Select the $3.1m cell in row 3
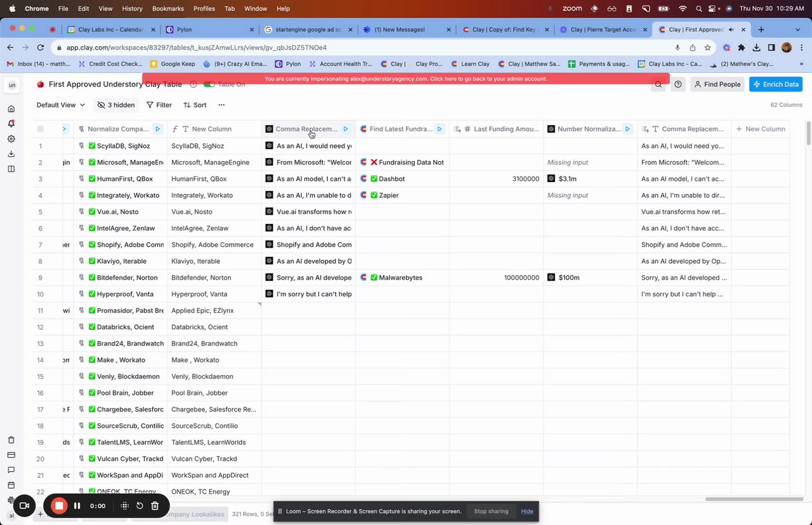The width and height of the screenshot is (812, 525). coord(590,179)
